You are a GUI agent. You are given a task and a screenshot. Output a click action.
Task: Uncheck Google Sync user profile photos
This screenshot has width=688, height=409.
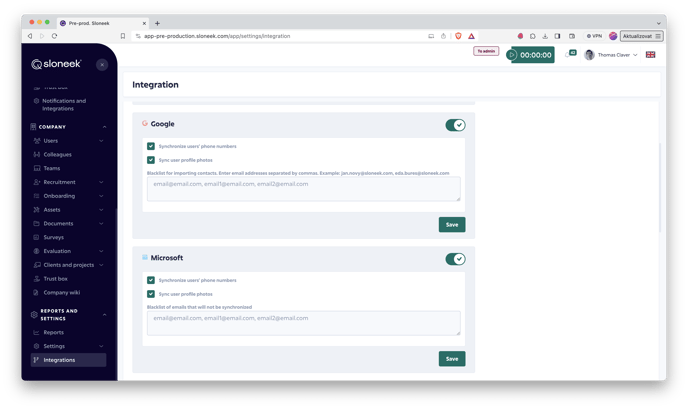[x=151, y=160]
